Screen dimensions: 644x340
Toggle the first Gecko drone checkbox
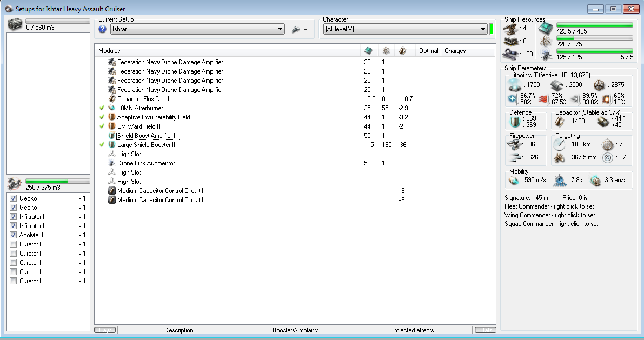coord(14,198)
